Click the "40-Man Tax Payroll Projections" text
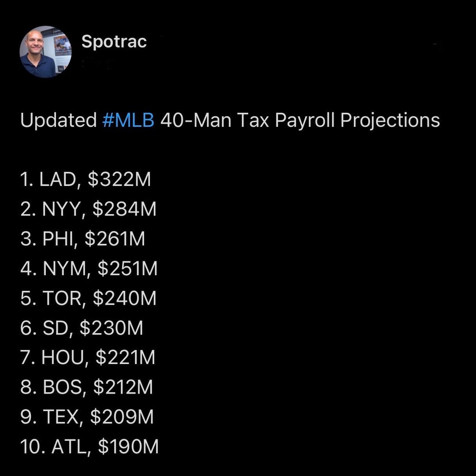The width and height of the screenshot is (476, 476). [300, 120]
